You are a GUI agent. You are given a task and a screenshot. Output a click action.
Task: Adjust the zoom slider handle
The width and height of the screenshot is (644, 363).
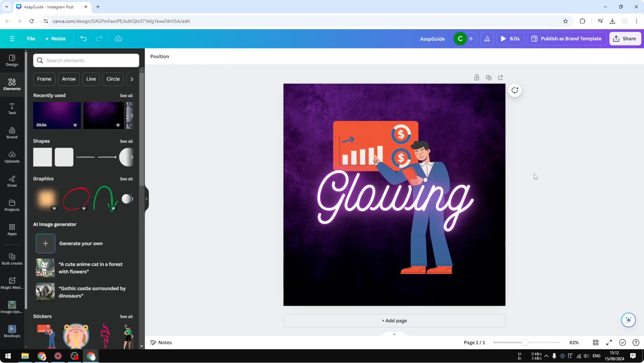pos(525,343)
